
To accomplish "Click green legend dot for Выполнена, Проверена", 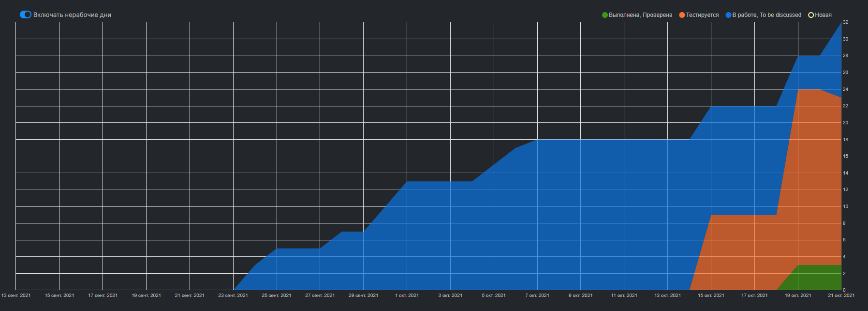I will click(604, 15).
